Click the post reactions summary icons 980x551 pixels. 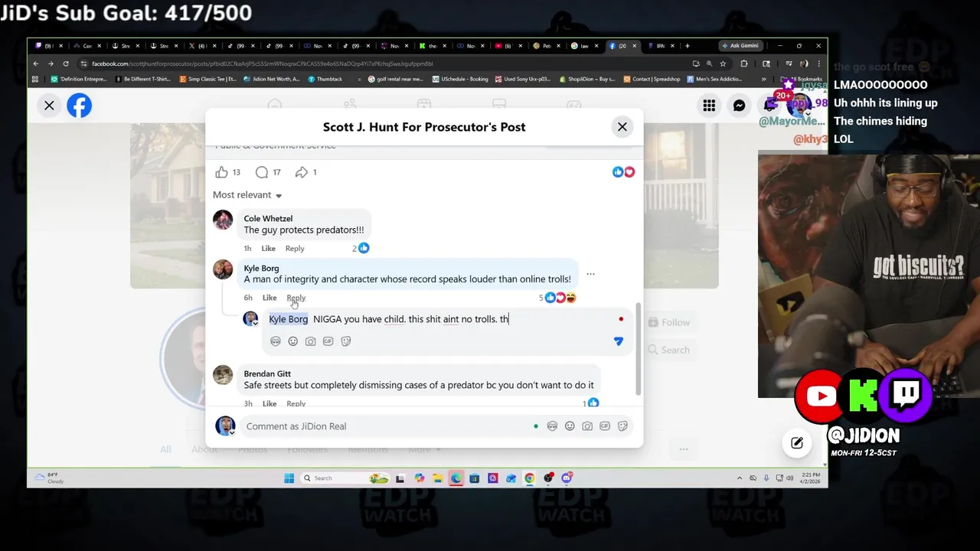[x=623, y=172]
